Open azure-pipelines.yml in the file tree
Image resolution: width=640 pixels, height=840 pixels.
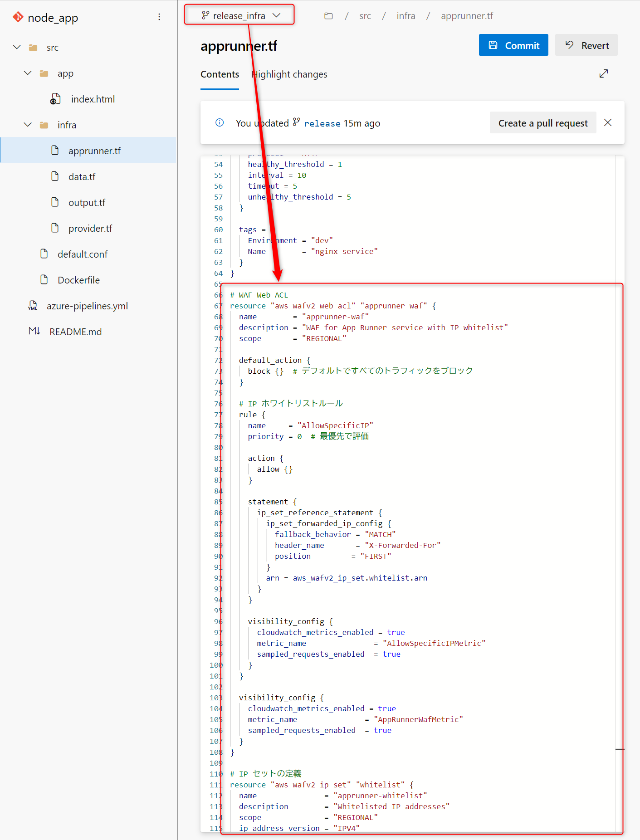88,306
